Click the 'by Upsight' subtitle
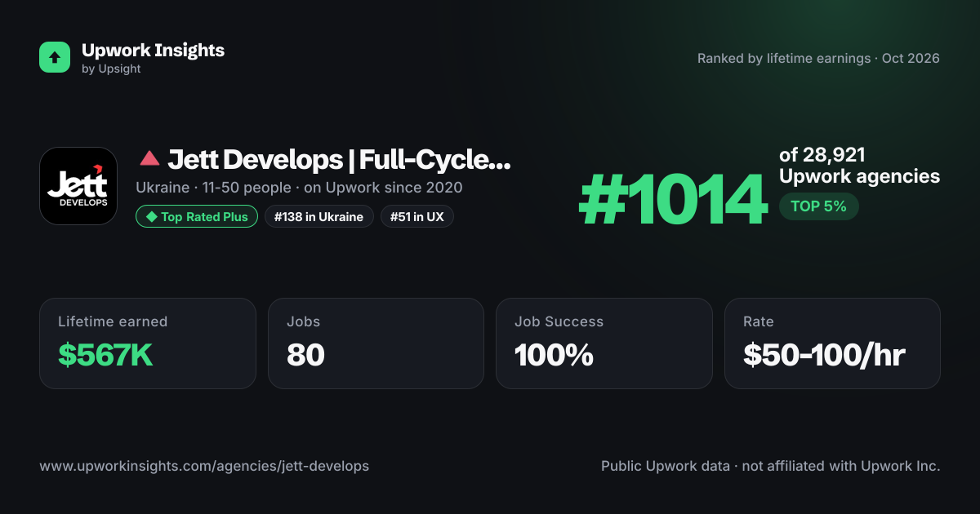Image resolution: width=980 pixels, height=514 pixels. pyautogui.click(x=111, y=69)
